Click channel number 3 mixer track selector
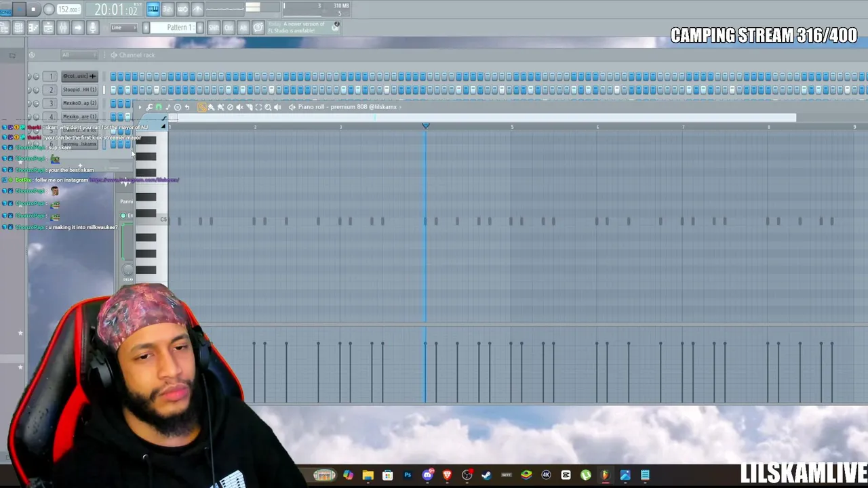Viewport: 868px width, 488px height. pos(51,103)
